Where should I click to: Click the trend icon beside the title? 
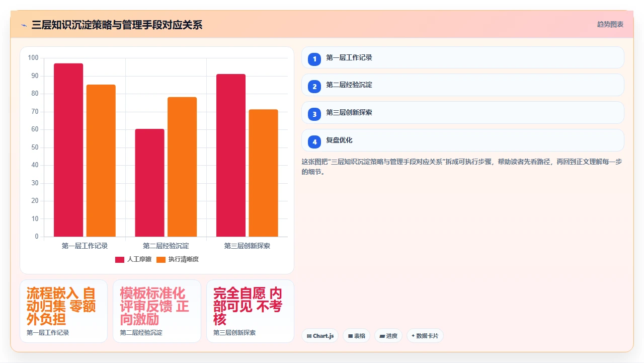[24, 25]
